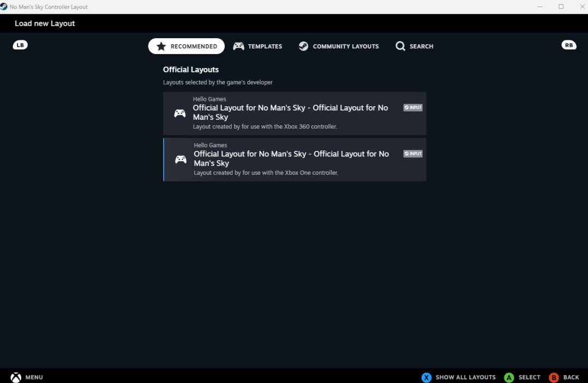Open the Templates tab
This screenshot has width=588, height=383.
(x=257, y=46)
